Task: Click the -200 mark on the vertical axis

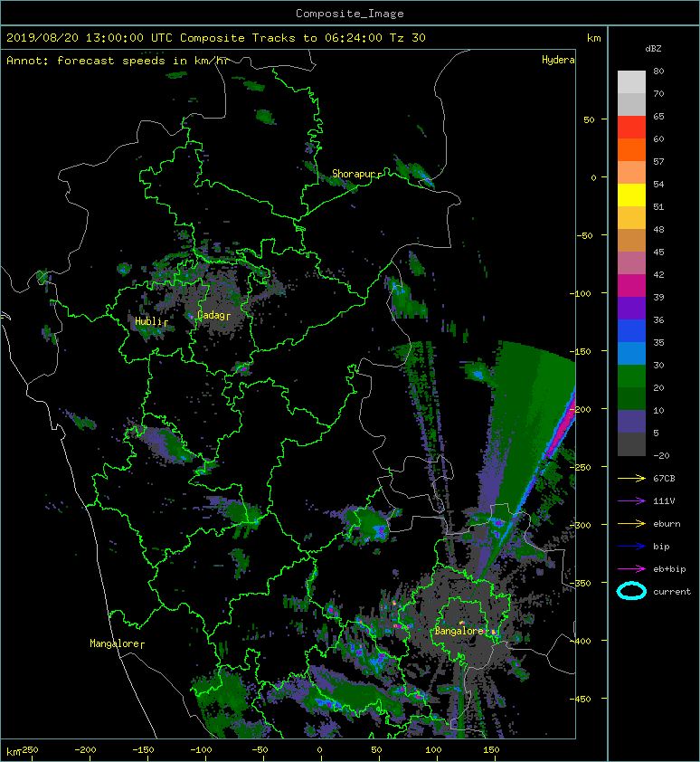Action: click(x=580, y=409)
